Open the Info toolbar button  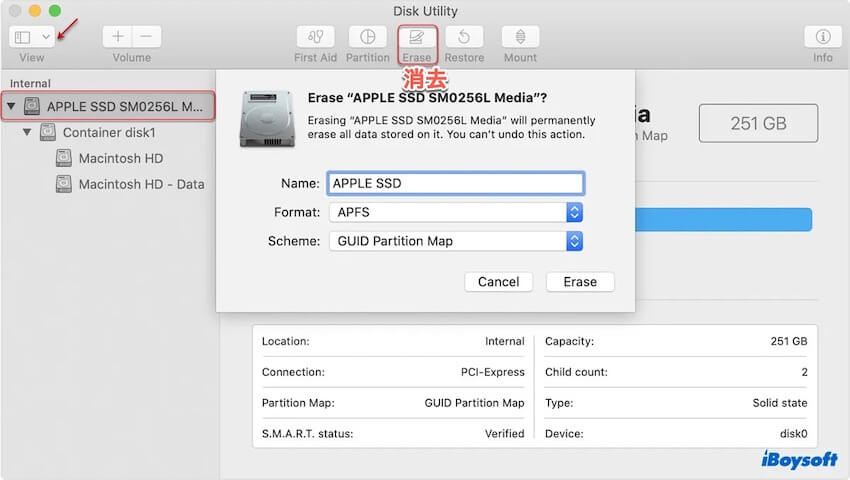(x=823, y=37)
